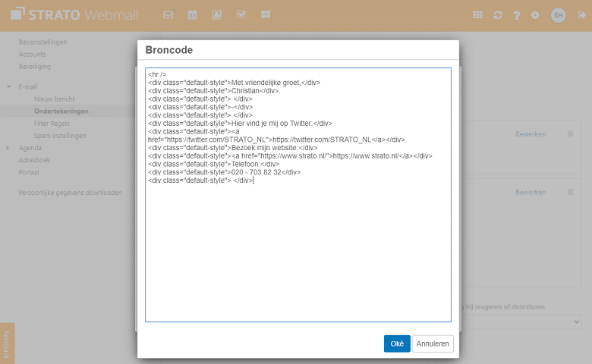Click the refresh icon in header
Image resolution: width=592 pixels, height=364 pixels.
click(498, 15)
